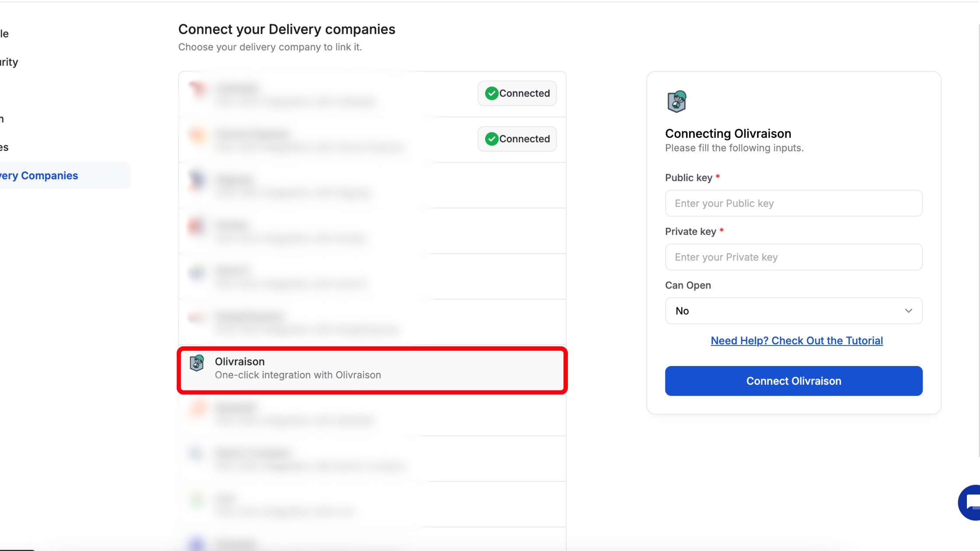Image resolution: width=980 pixels, height=551 pixels.
Task: Click the first Connected status badge
Action: point(517,93)
